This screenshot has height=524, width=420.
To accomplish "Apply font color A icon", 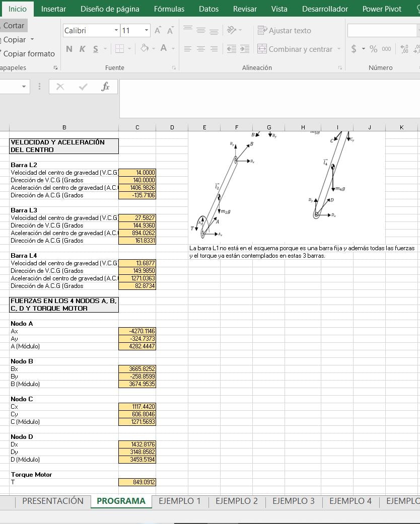I will (164, 48).
